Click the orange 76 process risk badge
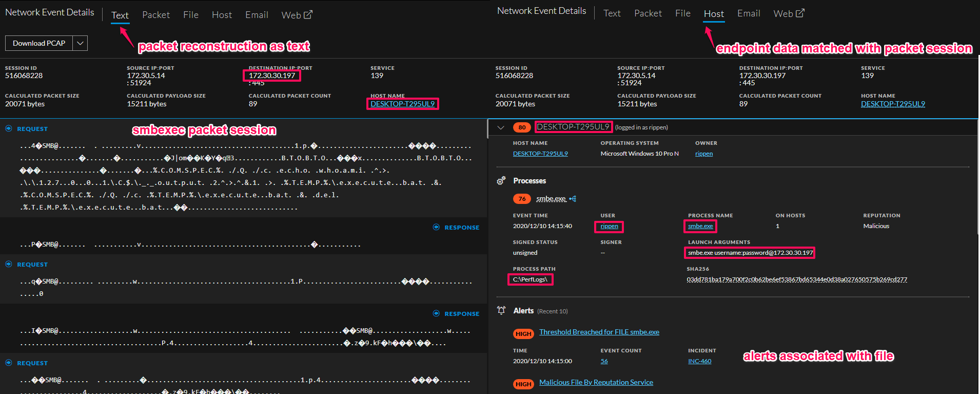This screenshot has width=980, height=394. pyautogui.click(x=521, y=199)
